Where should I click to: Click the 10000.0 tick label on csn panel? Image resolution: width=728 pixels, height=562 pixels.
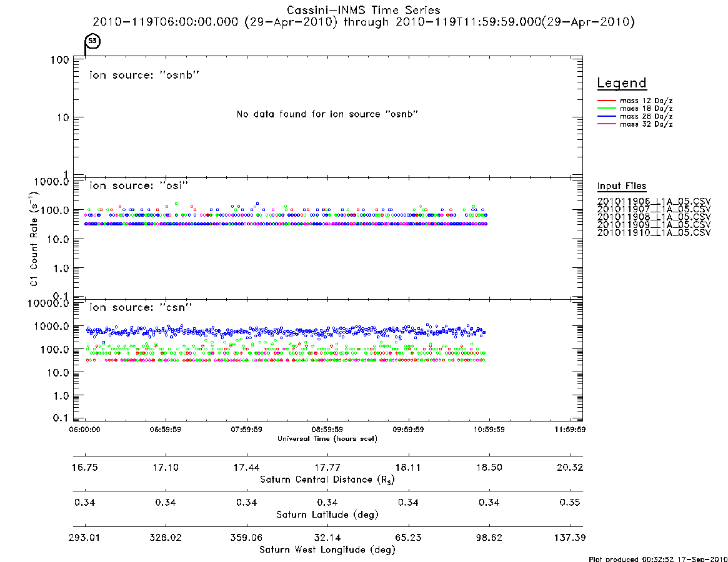click(x=48, y=303)
